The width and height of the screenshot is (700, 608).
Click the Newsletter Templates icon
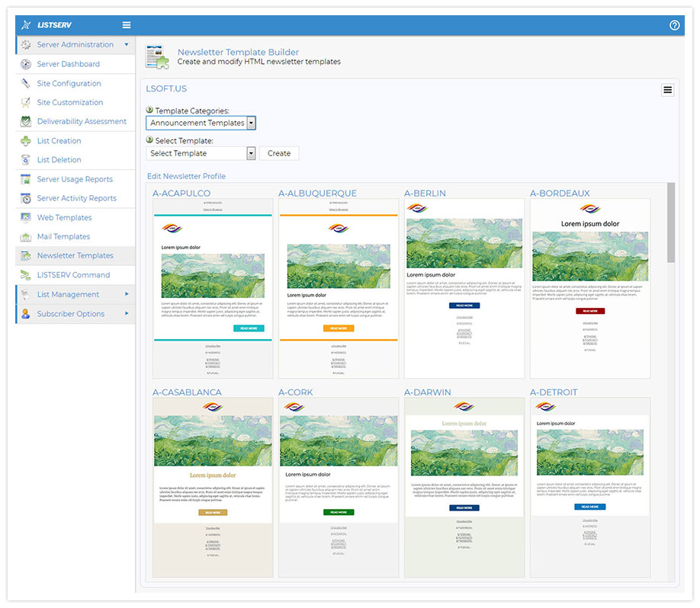point(26,256)
